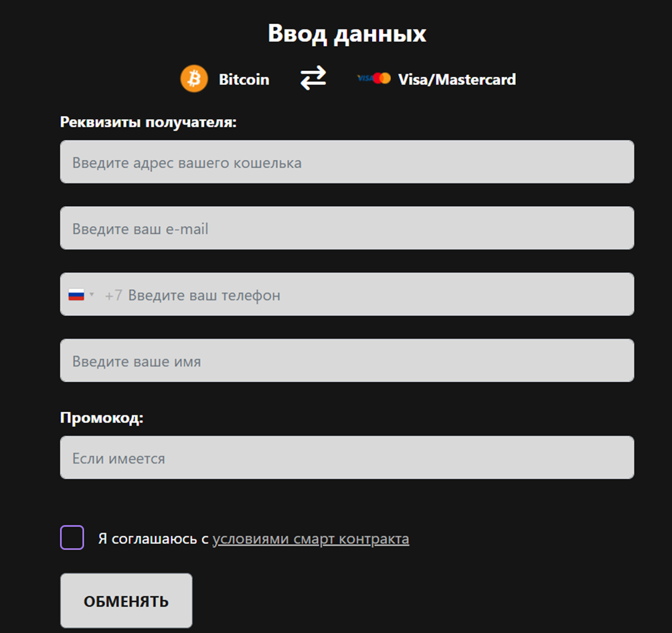This screenshot has width=672, height=633.
Task: Focus the promo code input field
Action: click(347, 457)
